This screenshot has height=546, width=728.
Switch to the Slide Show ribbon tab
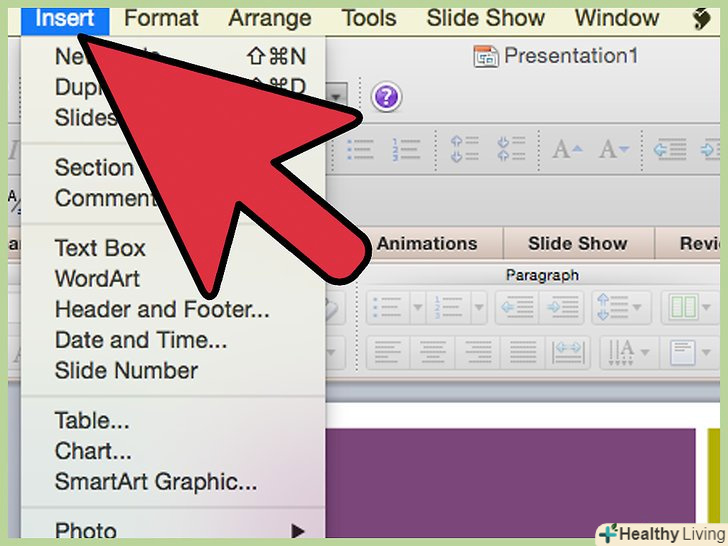tap(578, 243)
